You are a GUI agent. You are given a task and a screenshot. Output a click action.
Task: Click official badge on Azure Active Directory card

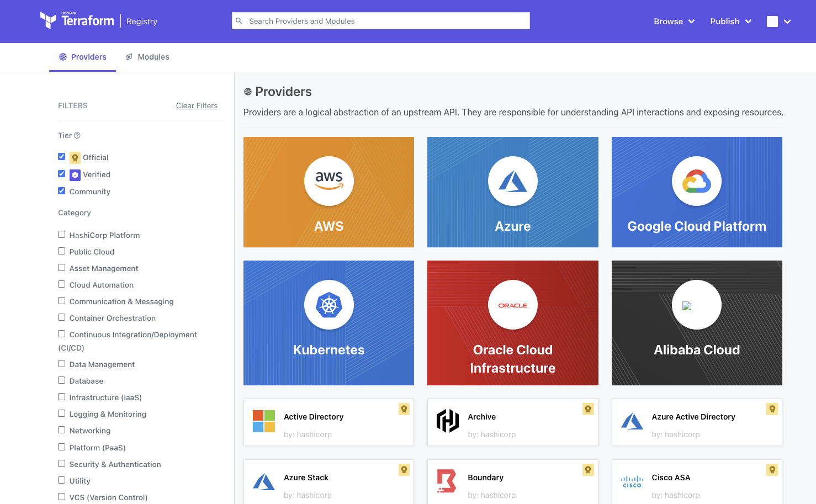[772, 409]
